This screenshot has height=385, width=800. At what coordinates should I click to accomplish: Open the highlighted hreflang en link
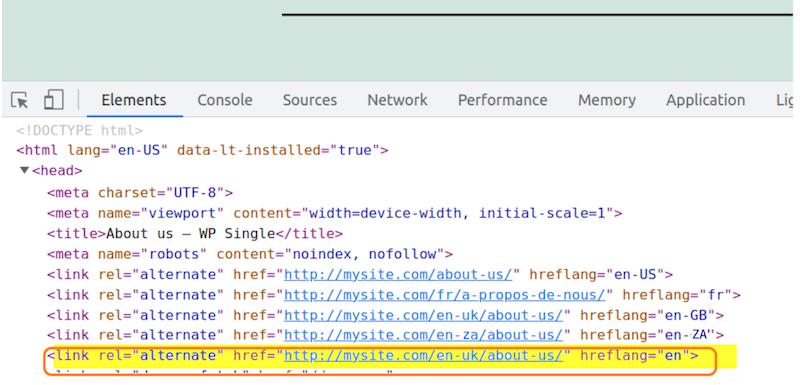tap(423, 355)
